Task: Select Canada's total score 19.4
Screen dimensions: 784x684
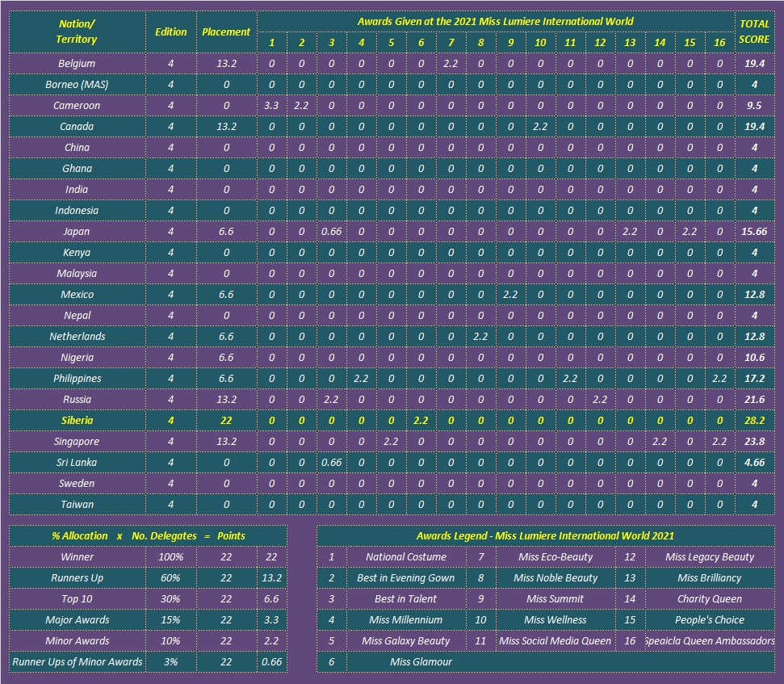Action: [754, 127]
